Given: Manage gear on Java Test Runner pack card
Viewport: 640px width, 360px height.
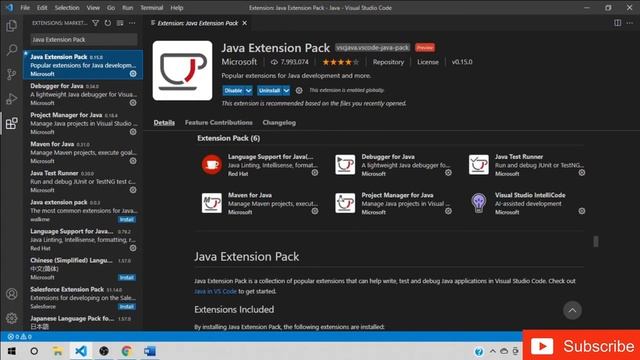Looking at the screenshot, I should [x=582, y=173].
